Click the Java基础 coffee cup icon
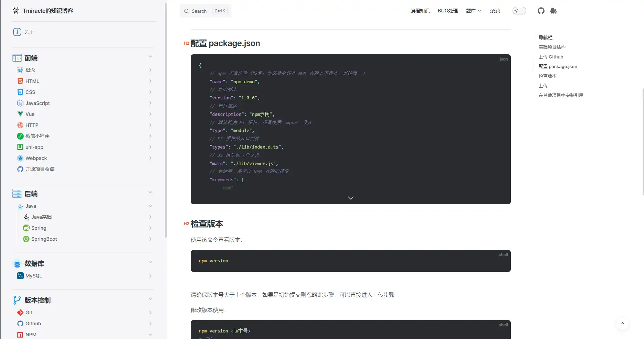The image size is (644, 339). [x=26, y=217]
